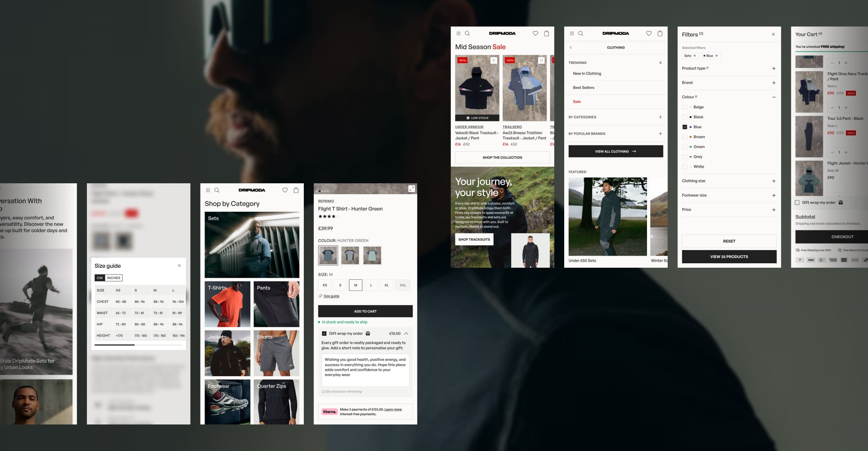Tap search icon on Mid Season Sale screen
The width and height of the screenshot is (868, 451).
tap(467, 33)
